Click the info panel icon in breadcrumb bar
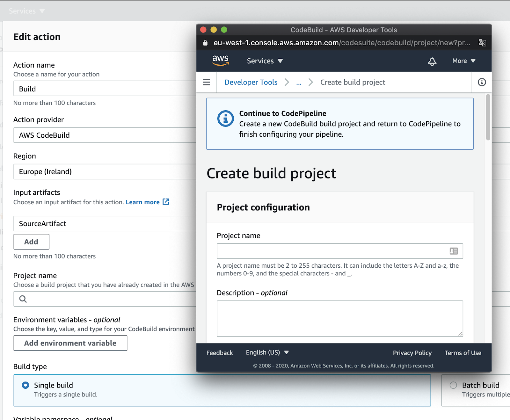The image size is (510, 420). coord(482,82)
